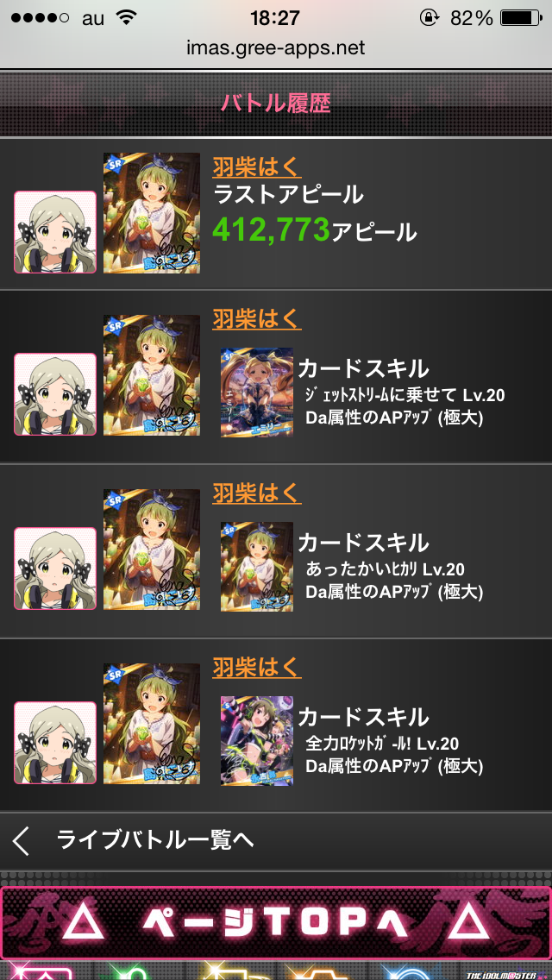Select the SR card beside the 412,773 appeal score

click(x=152, y=213)
